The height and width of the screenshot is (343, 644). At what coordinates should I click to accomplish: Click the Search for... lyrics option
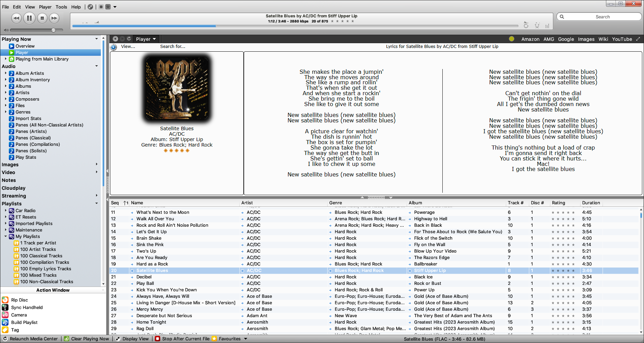173,47
